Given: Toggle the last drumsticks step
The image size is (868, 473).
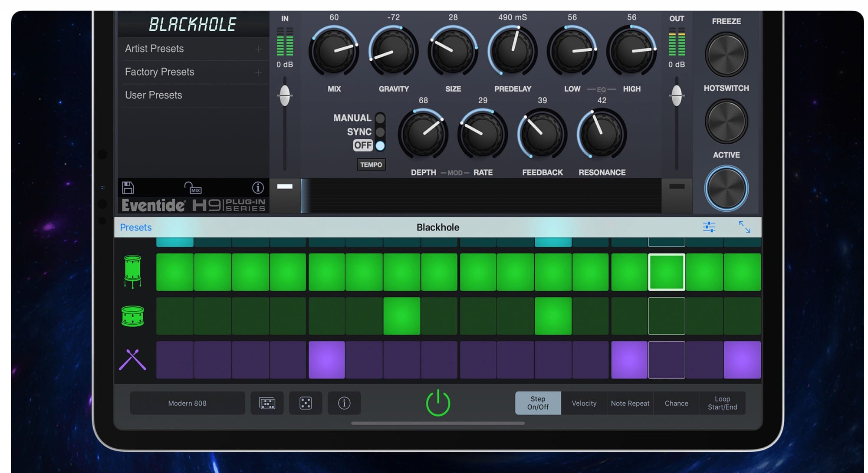Looking at the screenshot, I should click(742, 360).
